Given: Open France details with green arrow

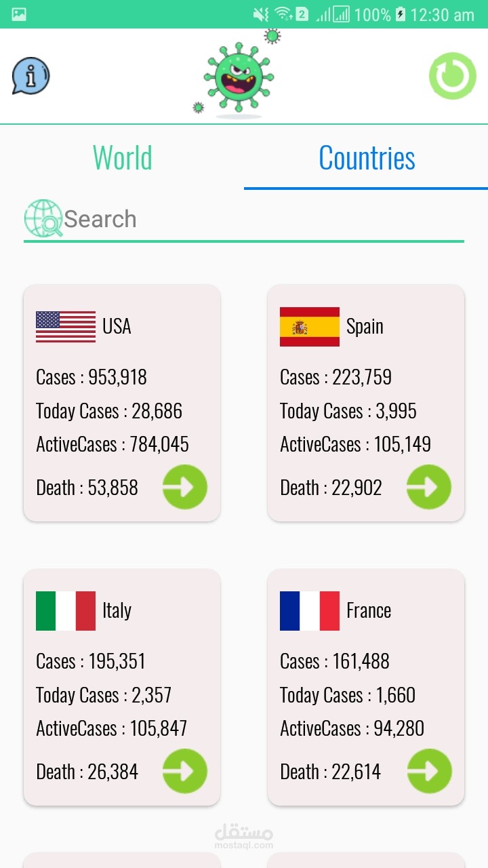Looking at the screenshot, I should point(428,771).
